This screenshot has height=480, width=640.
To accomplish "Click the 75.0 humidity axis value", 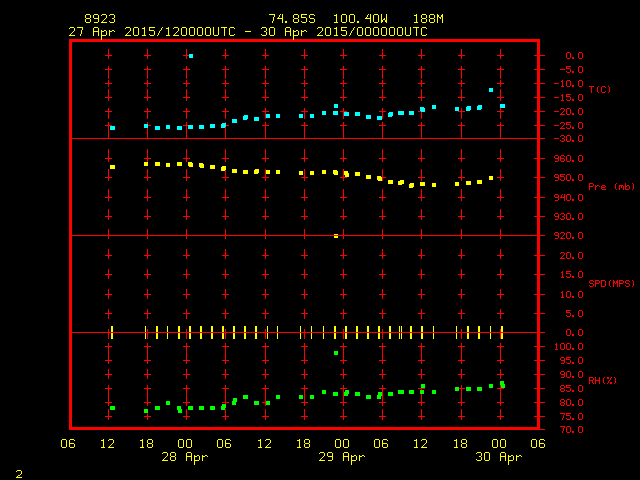I will click(571, 416).
